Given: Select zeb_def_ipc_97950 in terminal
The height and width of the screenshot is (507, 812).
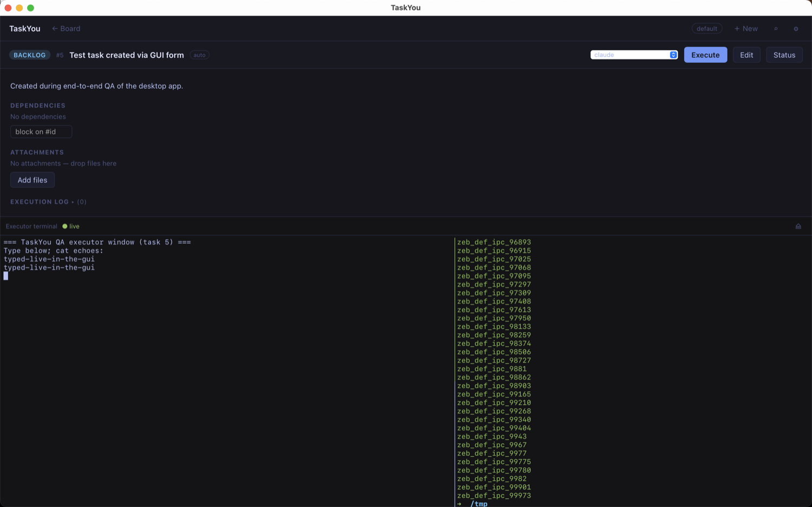Looking at the screenshot, I should (494, 318).
